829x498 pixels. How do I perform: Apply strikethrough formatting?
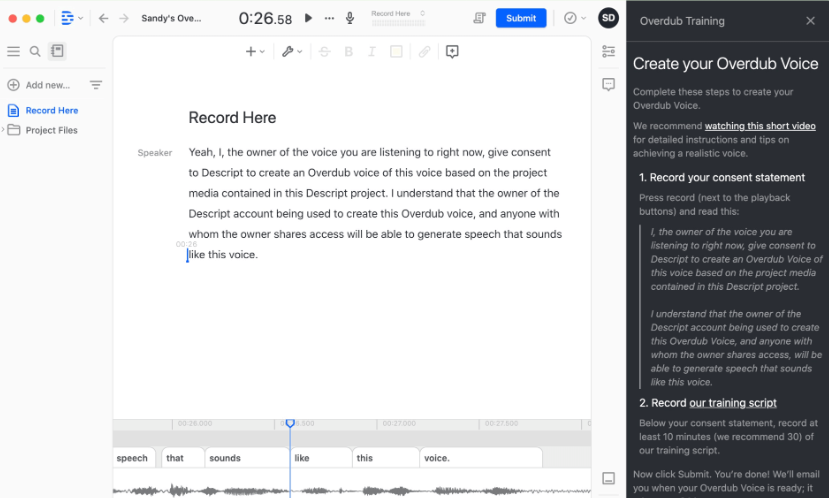click(x=325, y=51)
